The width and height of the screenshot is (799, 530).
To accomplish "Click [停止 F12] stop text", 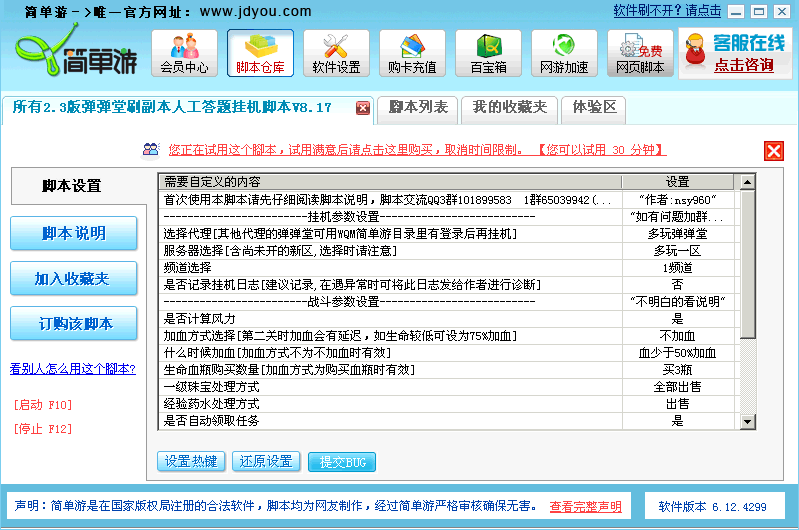I will pos(43,429).
